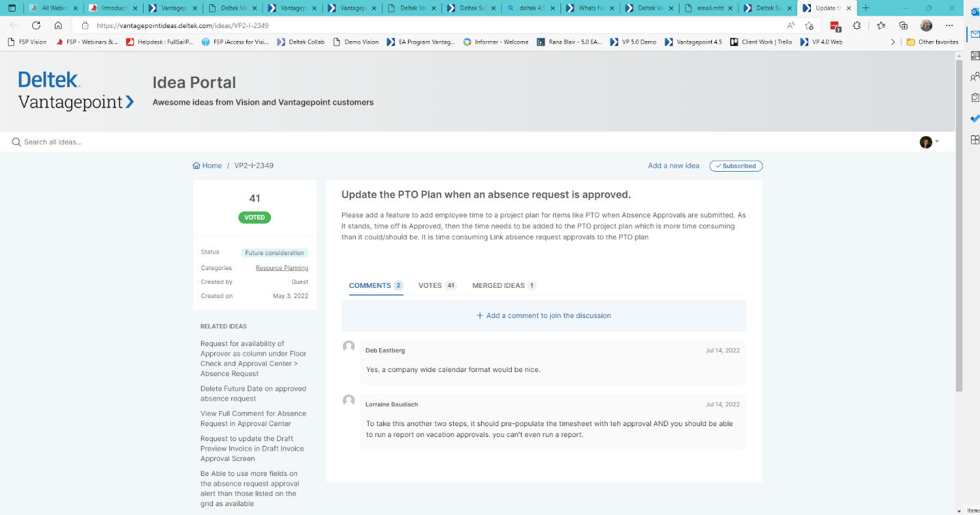The width and height of the screenshot is (980, 515).
Task: Open the browser Settings and more menu
Action: coord(949,25)
